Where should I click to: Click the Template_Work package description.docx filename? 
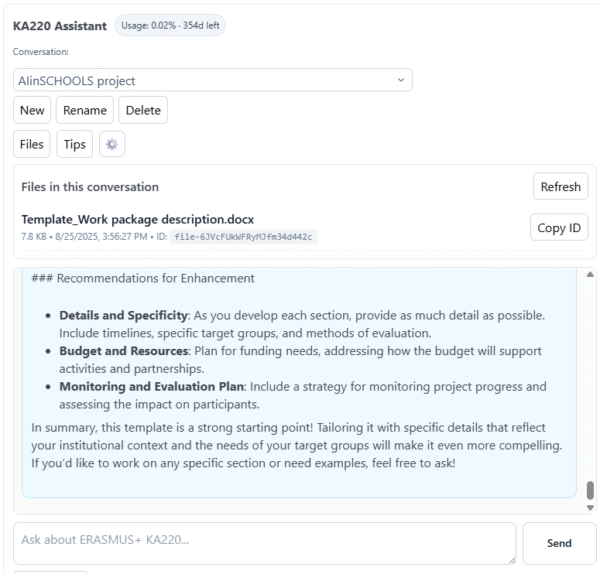coord(137,219)
